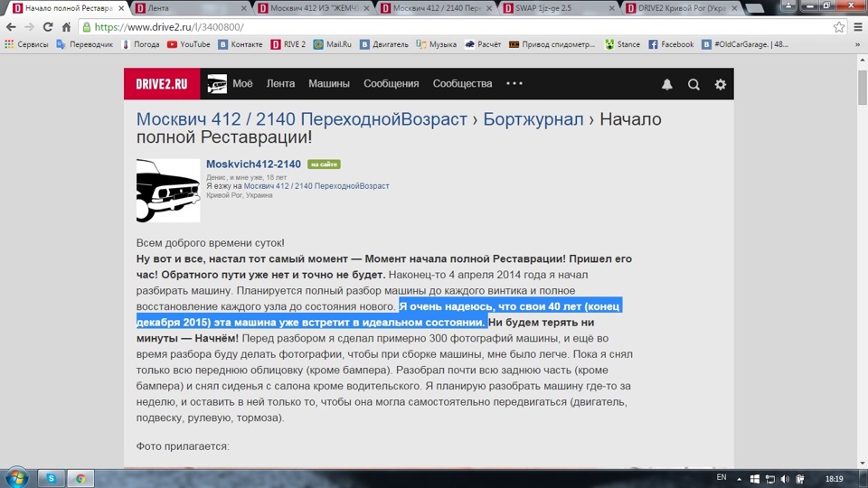Open the Сервисы apps bookmark

[26, 44]
